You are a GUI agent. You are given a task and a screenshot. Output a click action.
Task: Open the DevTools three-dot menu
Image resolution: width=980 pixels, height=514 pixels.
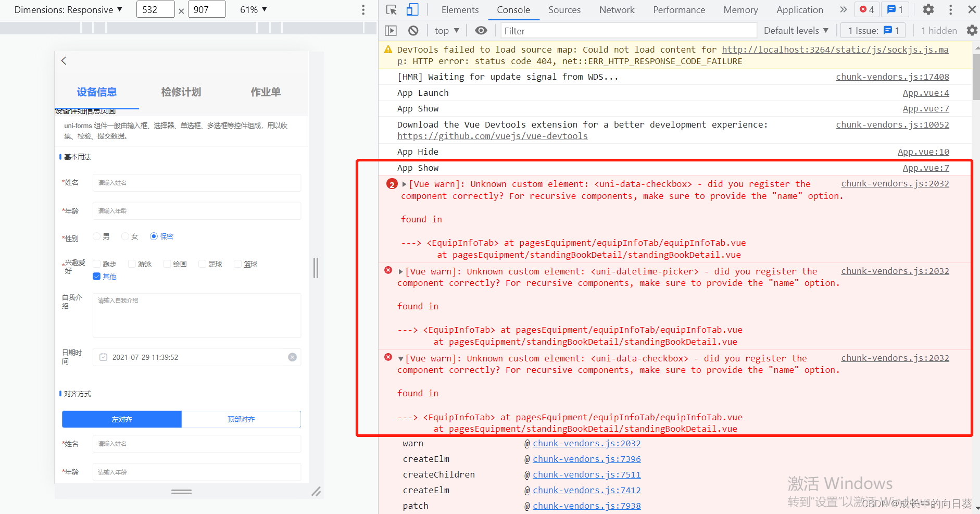[951, 9]
